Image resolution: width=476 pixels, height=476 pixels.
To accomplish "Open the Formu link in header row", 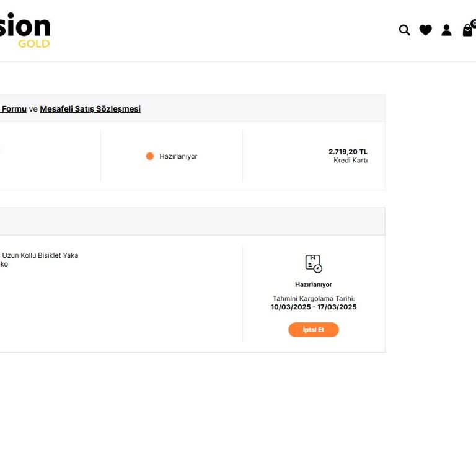I will (x=14, y=108).
